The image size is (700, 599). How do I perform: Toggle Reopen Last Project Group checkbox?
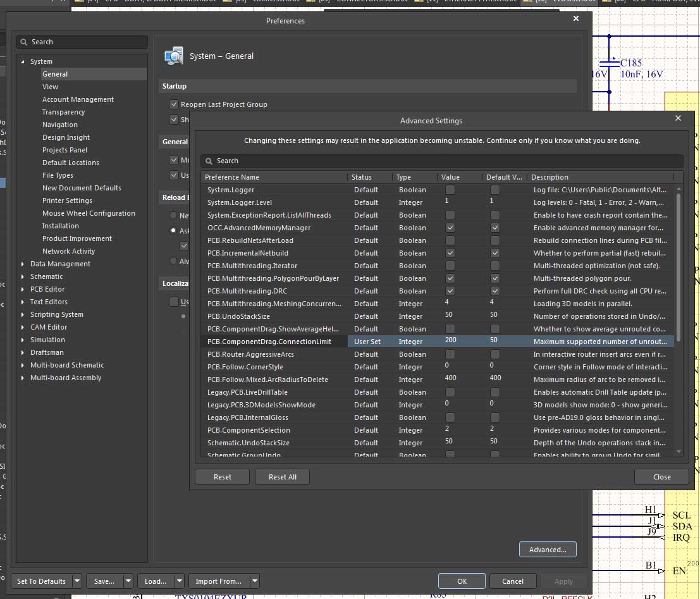pos(174,104)
